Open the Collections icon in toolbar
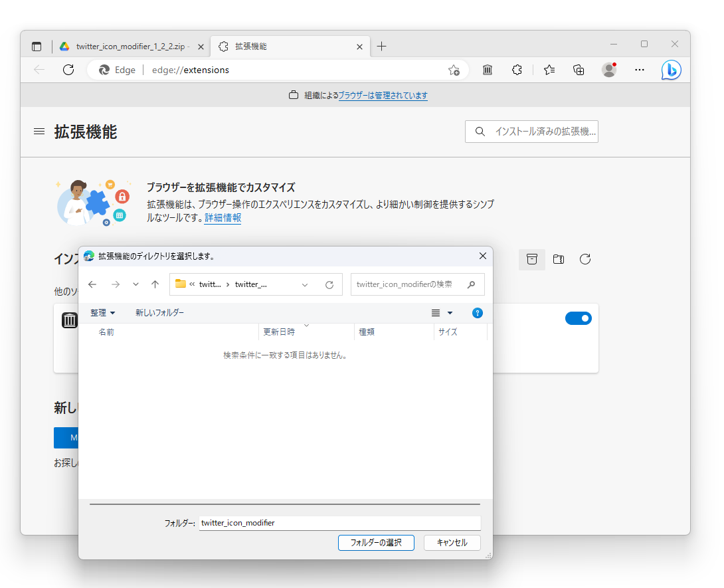Viewport: 724px width, 588px height. pyautogui.click(x=578, y=69)
